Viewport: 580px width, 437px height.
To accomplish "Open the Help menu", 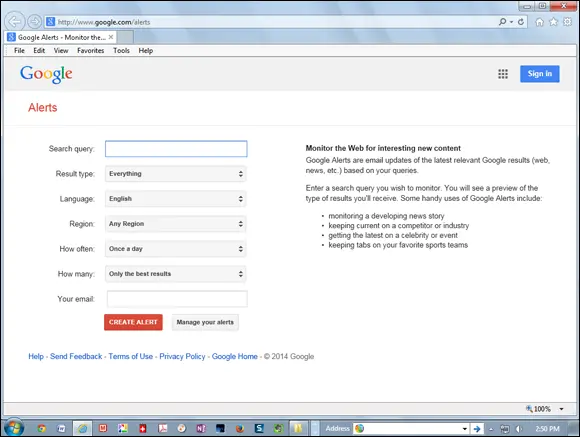I will (146, 51).
